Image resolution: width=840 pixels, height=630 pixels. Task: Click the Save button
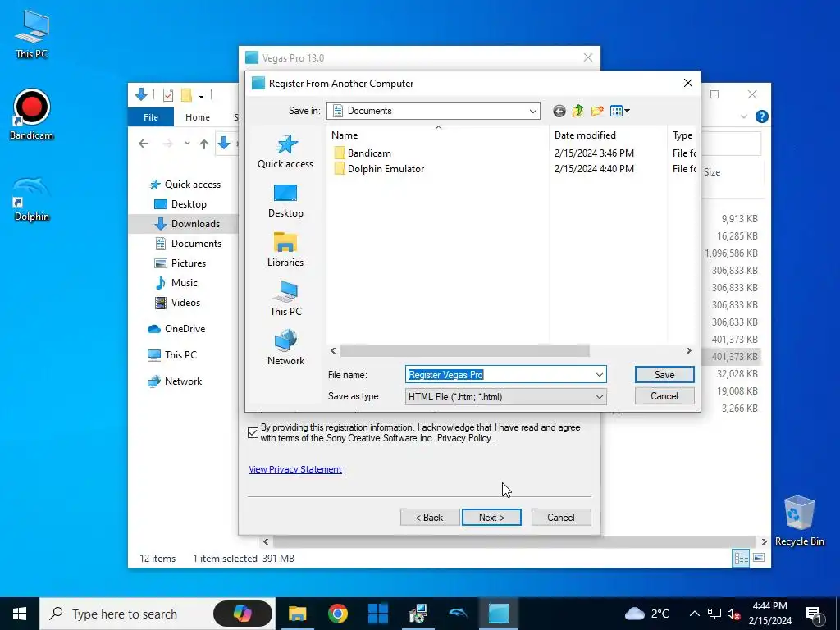[664, 374]
